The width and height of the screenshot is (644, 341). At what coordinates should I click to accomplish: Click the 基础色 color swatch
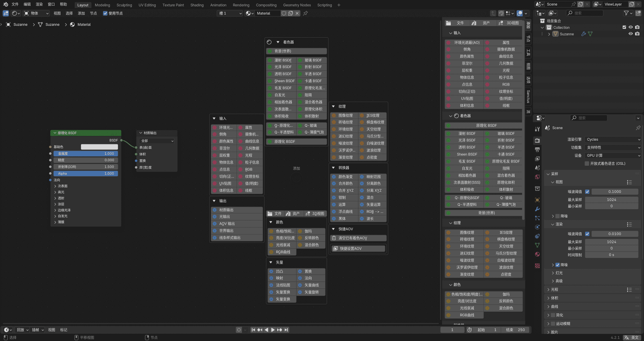[99, 147]
